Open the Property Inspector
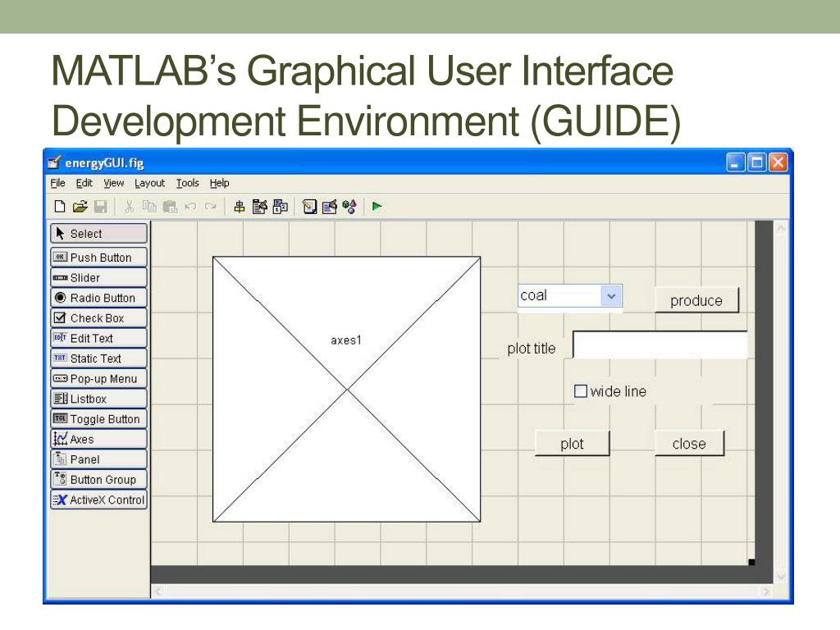Screen dimensions: 840x630 click(x=330, y=207)
